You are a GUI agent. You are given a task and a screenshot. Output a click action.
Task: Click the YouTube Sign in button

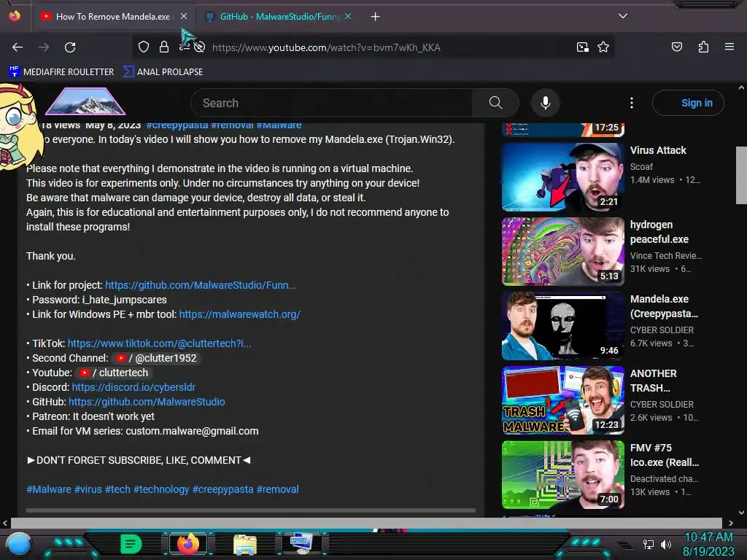(x=688, y=103)
